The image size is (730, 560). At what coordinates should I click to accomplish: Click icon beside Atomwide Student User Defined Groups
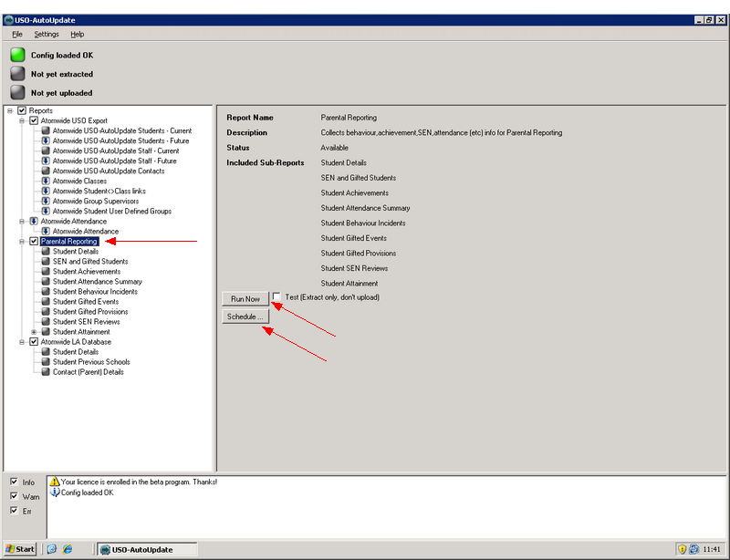click(46, 211)
